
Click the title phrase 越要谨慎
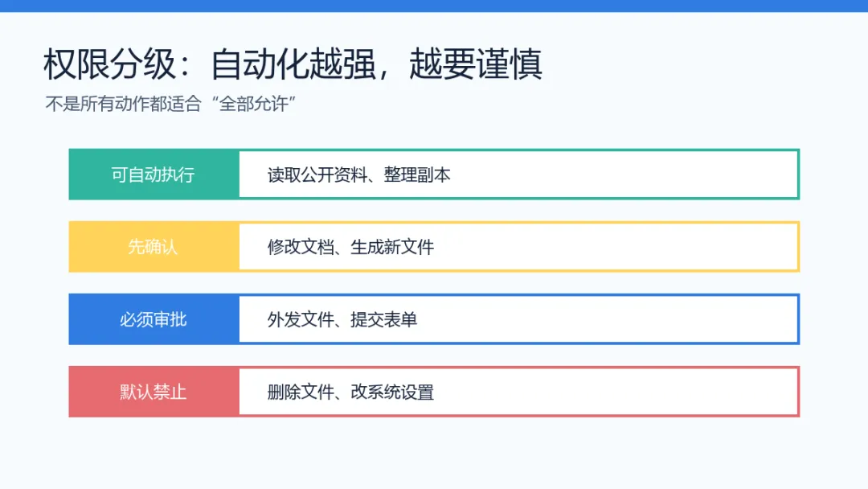click(x=476, y=64)
